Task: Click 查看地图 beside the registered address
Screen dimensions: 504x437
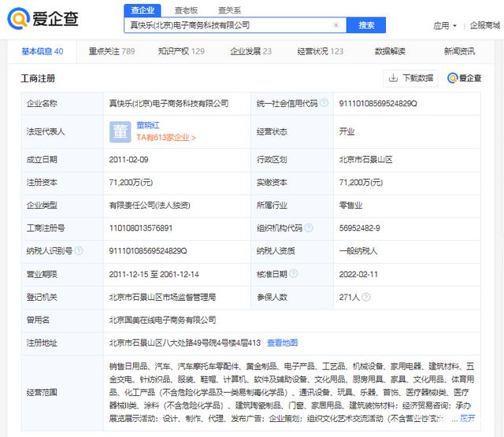Action: pyautogui.click(x=282, y=343)
